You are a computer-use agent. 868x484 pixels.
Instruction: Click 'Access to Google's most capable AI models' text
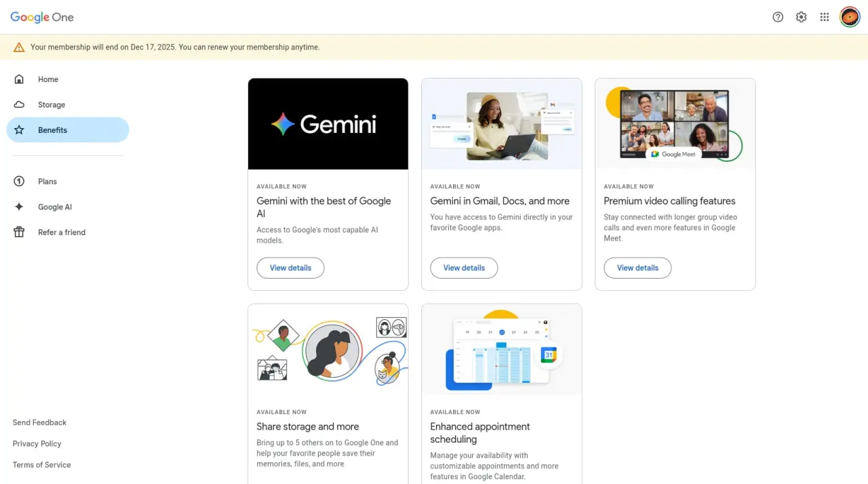pos(317,235)
